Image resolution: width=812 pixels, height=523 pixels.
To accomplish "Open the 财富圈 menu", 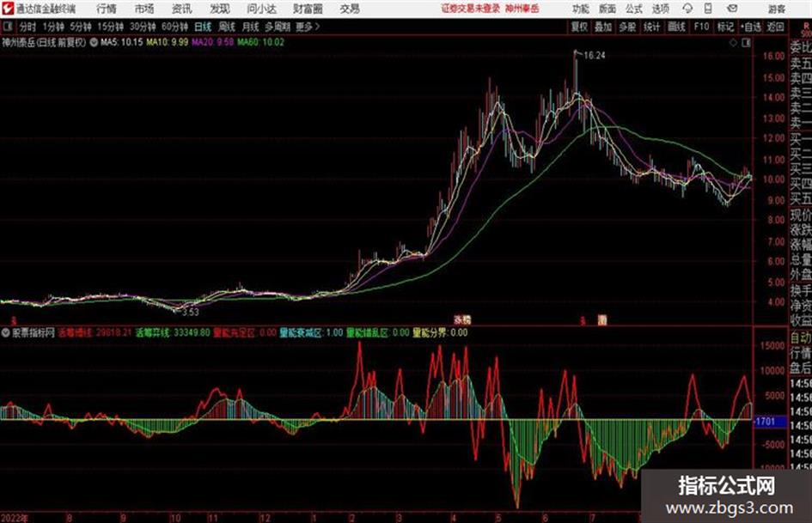I will [307, 9].
